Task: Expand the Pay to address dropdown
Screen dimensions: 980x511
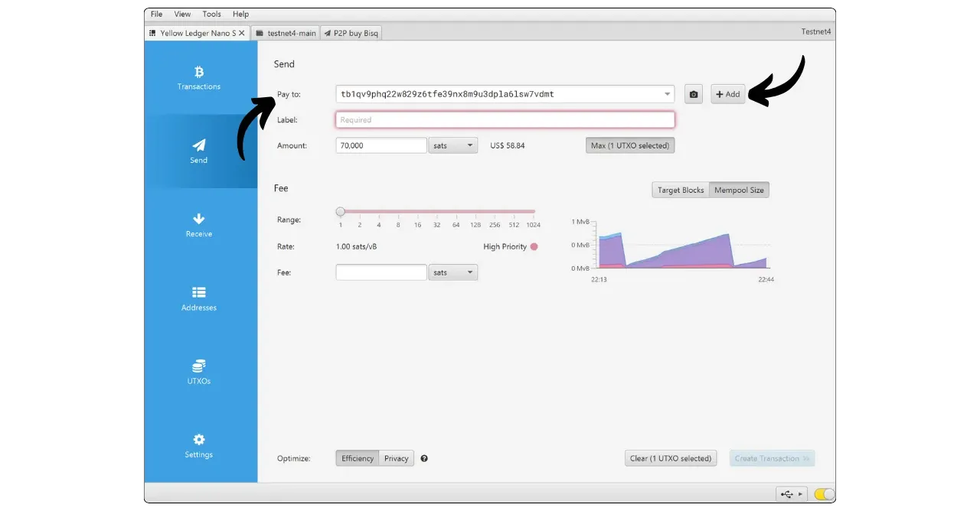Action: click(668, 94)
